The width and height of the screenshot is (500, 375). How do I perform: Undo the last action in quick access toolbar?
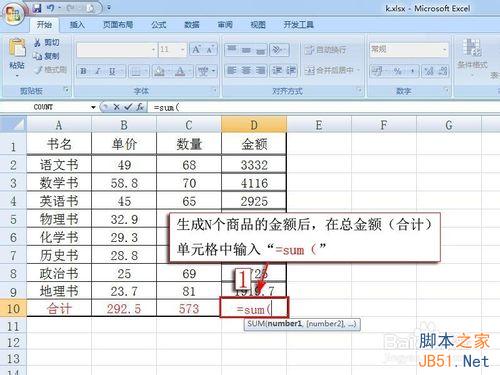point(51,8)
